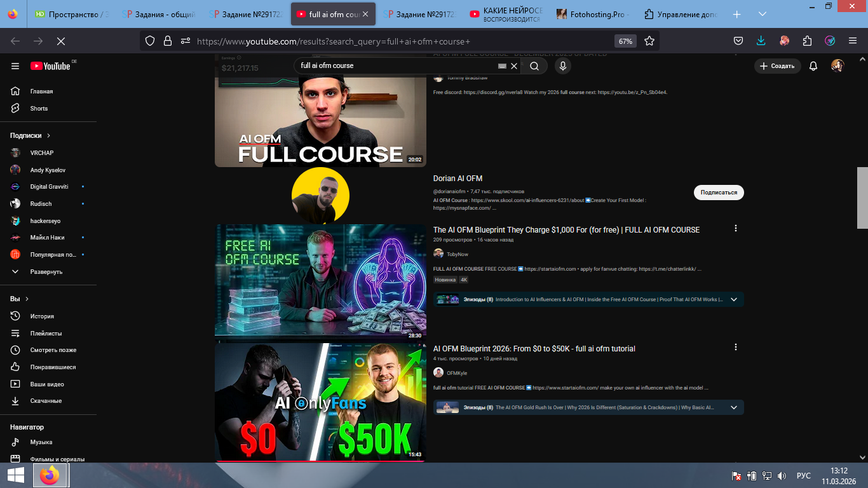Open the Firefox application hamburger menu
Viewport: 868px width, 488px height.
853,41
